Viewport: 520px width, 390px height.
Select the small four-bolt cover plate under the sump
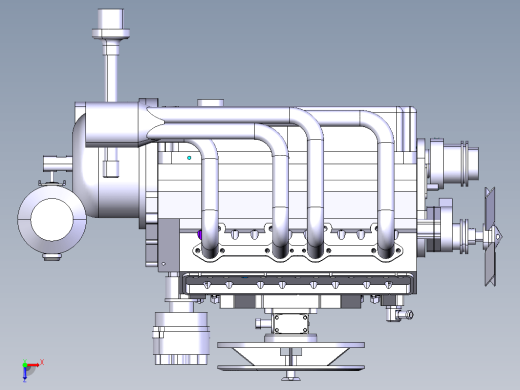click(x=290, y=324)
